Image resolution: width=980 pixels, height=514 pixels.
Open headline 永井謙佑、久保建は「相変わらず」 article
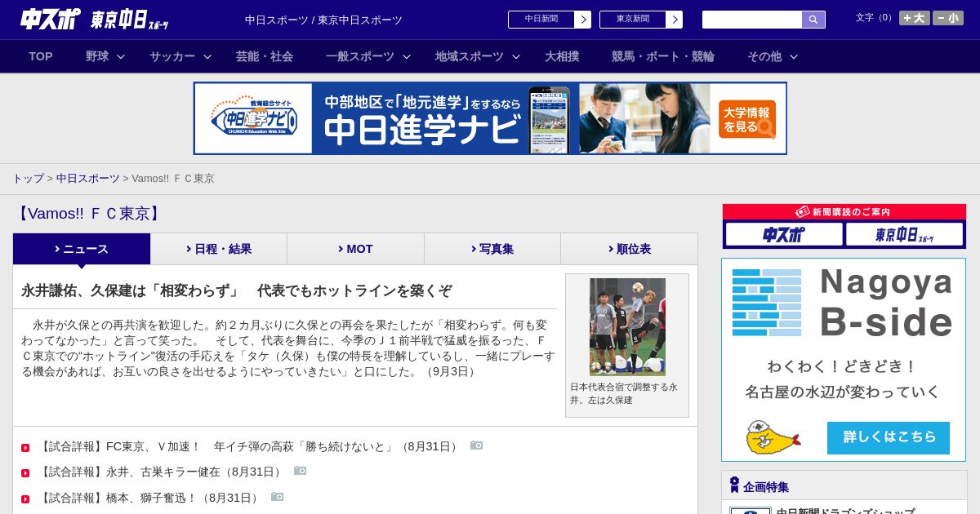pos(237,290)
